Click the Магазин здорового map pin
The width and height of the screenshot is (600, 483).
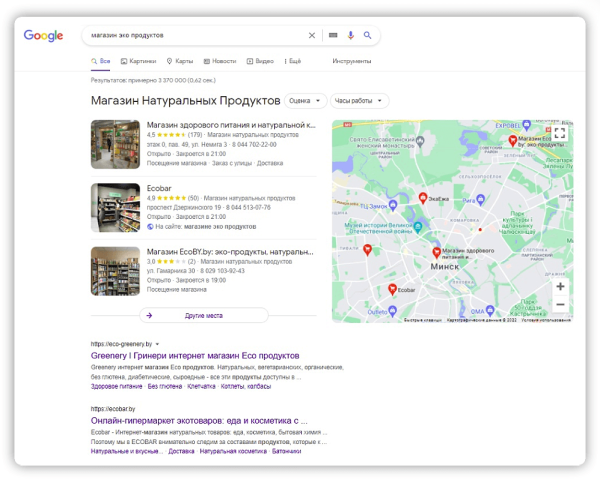point(436,252)
